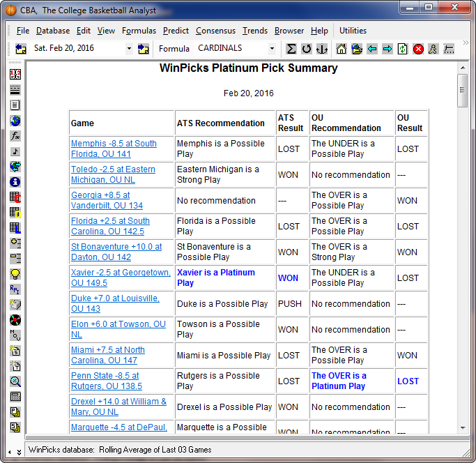Open the Consensus menu

[215, 31]
